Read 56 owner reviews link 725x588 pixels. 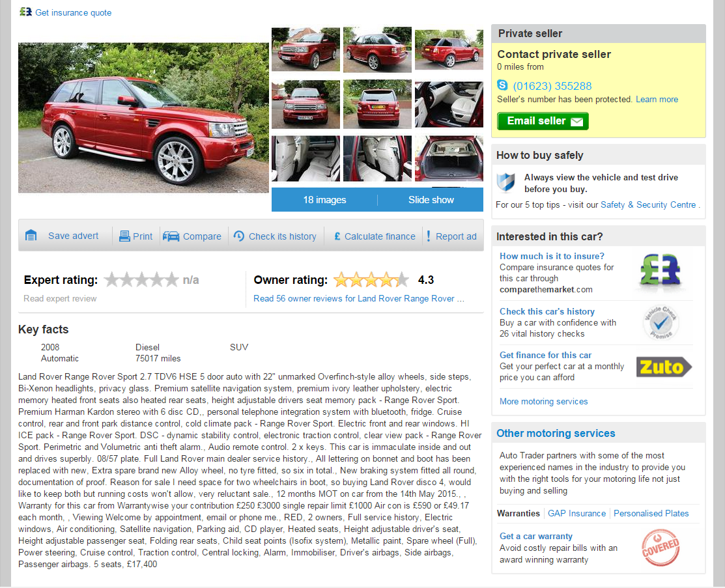coord(359,299)
